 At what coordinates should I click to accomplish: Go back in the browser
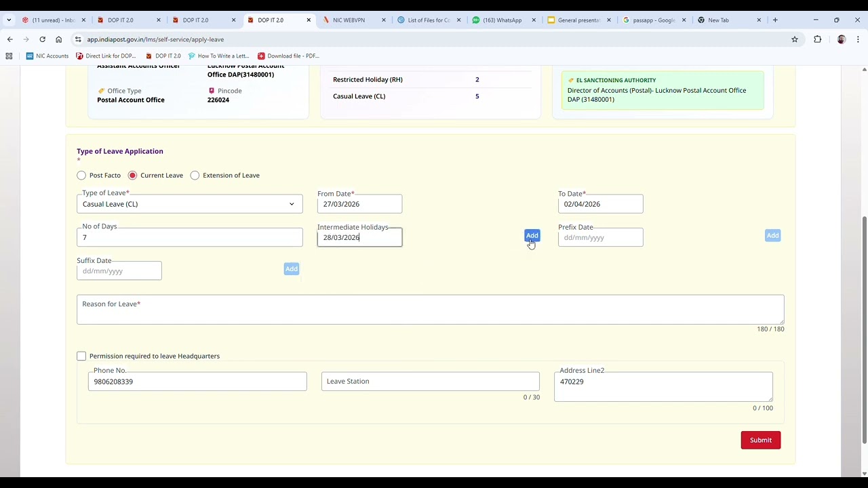[x=9, y=39]
